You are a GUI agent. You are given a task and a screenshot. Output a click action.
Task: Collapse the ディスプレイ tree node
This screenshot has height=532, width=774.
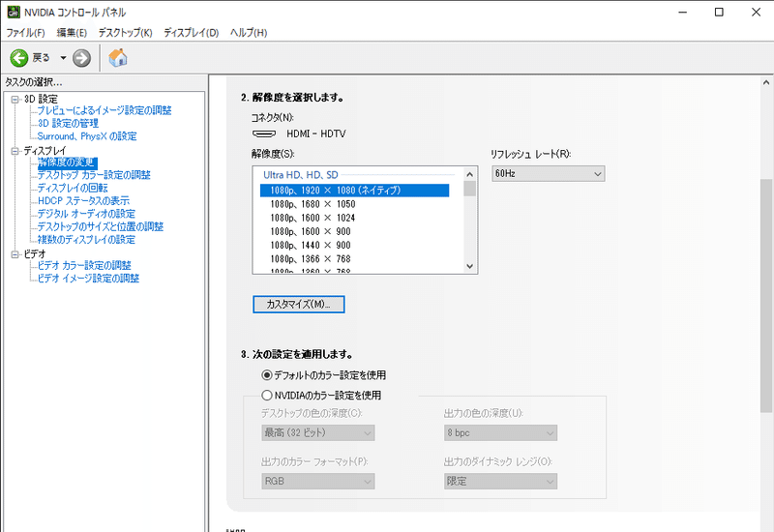coord(15,151)
